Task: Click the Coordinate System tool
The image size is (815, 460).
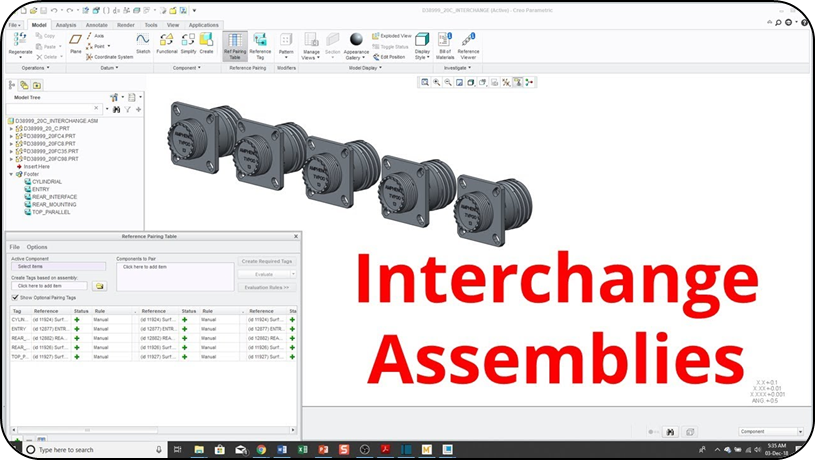Action: [x=110, y=57]
